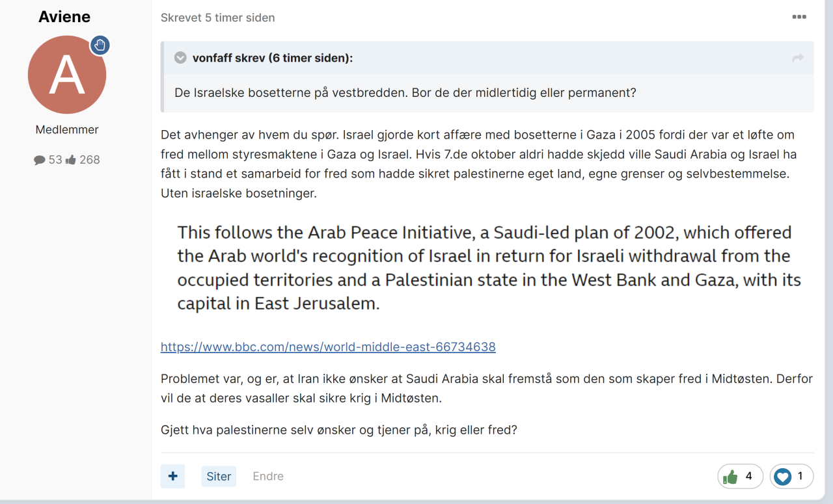Open Aviene's round avatar picture

[67, 75]
